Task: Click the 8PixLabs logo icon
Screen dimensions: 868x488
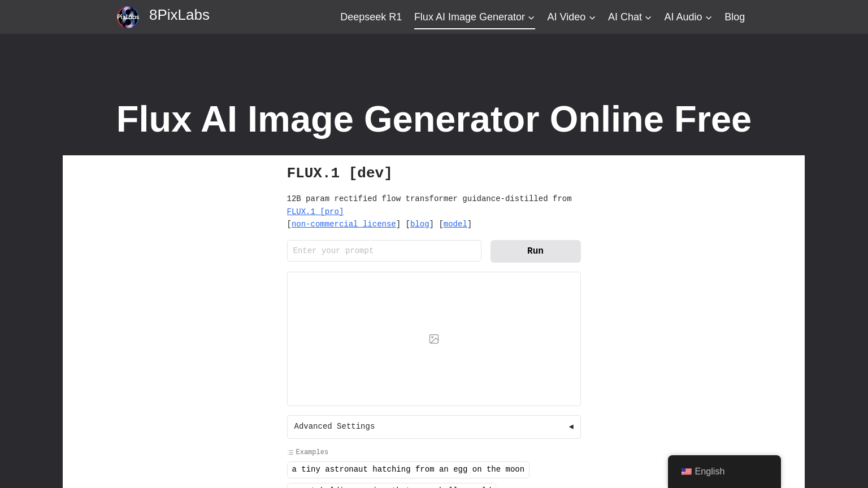Action: click(128, 17)
